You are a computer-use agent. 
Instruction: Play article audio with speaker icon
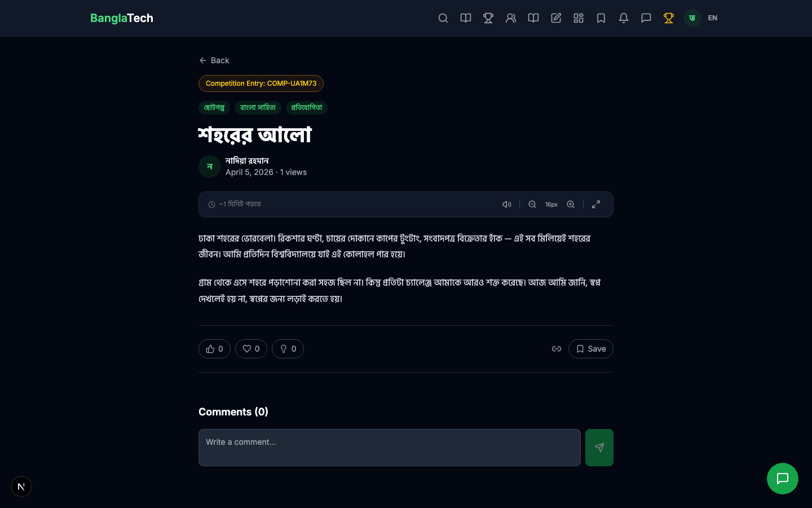[507, 204]
